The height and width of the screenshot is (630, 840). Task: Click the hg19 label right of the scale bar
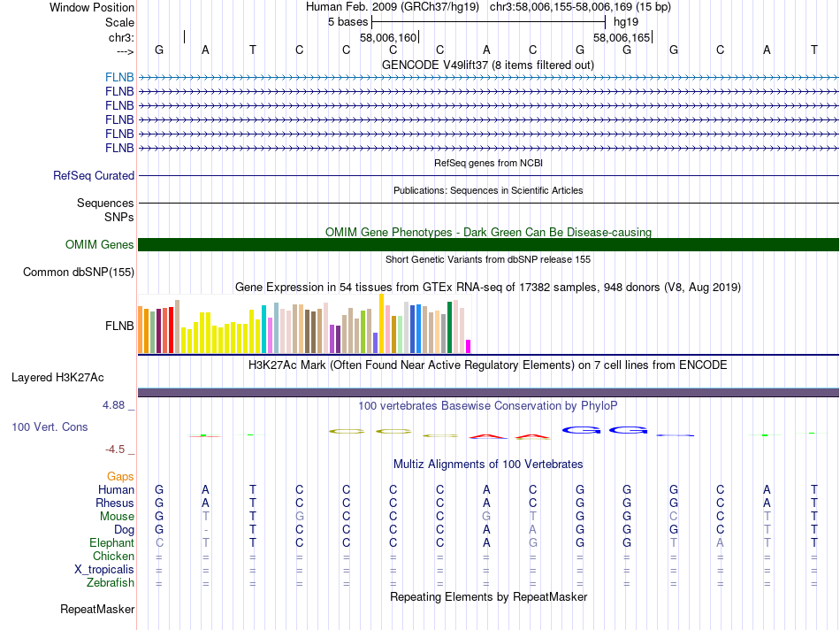click(626, 22)
